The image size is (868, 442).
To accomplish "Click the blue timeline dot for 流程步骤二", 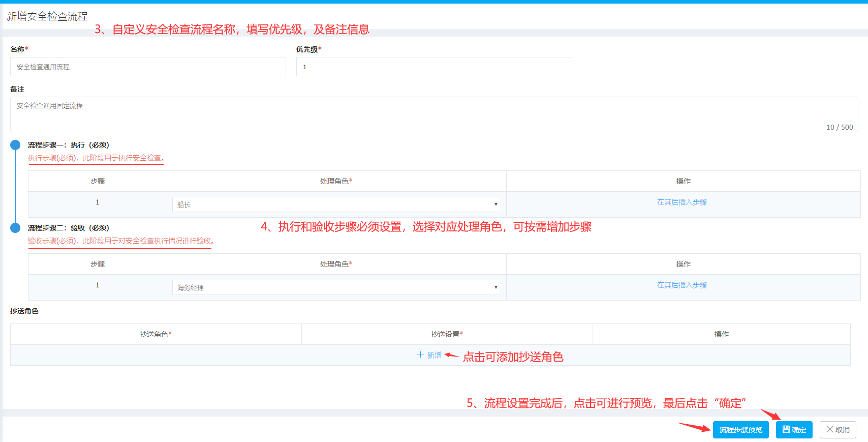I will click(15, 228).
